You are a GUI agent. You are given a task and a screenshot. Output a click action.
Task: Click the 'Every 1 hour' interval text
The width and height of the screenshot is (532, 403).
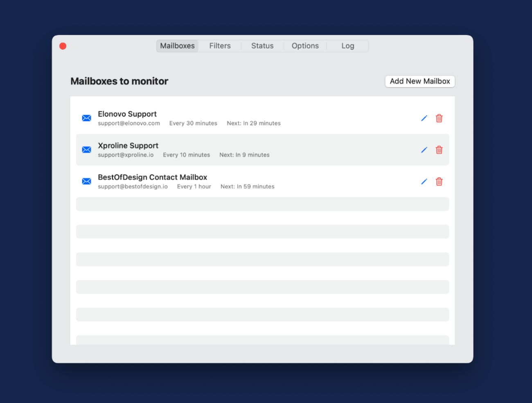pos(194,186)
